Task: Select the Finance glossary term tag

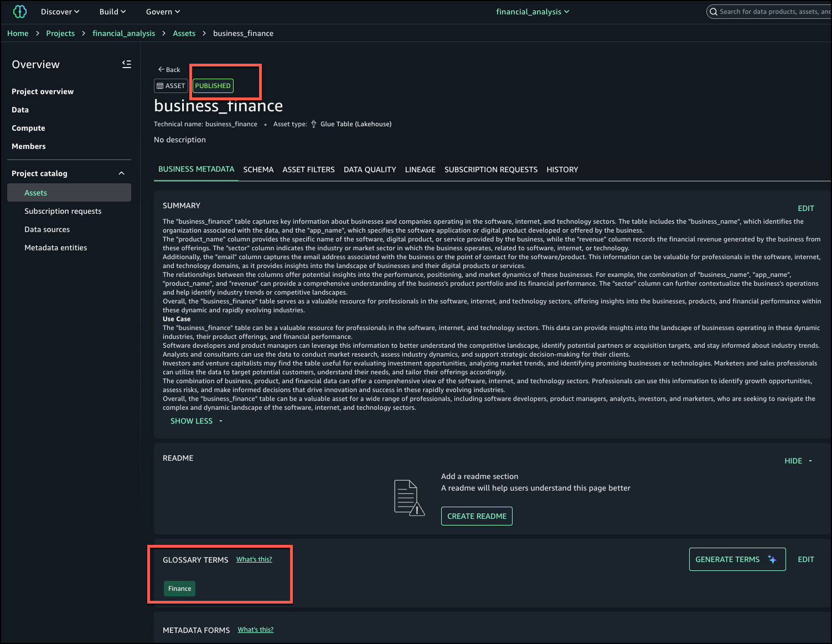Action: click(179, 589)
